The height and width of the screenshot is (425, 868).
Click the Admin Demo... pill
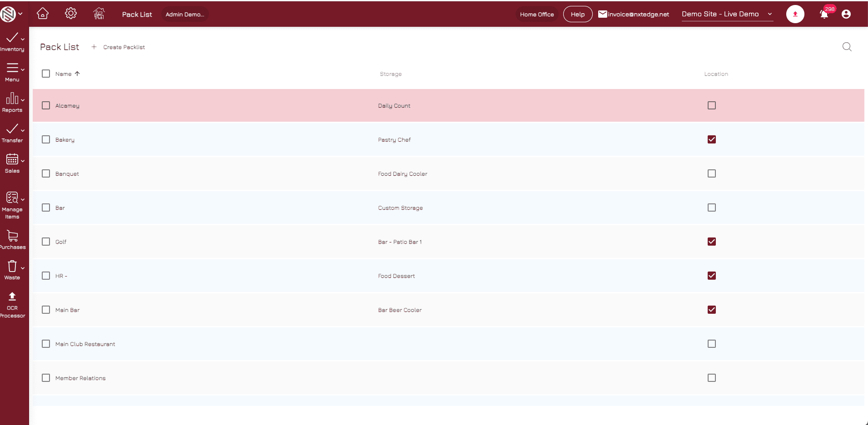pos(185,15)
